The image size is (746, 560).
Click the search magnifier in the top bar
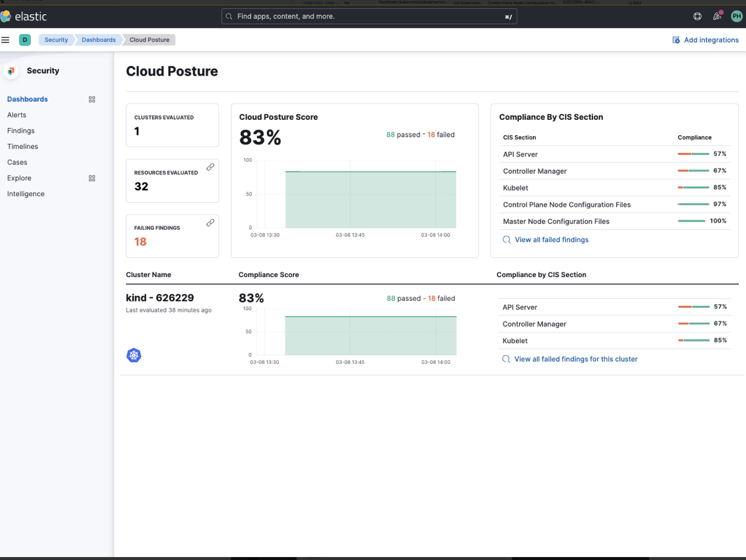229,16
